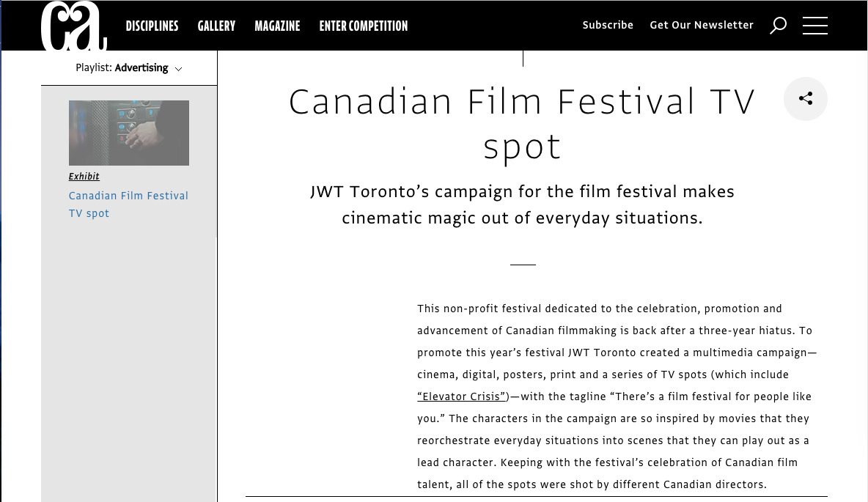Go to the Gallery menu item
The height and width of the screenshot is (502, 868).
click(216, 26)
